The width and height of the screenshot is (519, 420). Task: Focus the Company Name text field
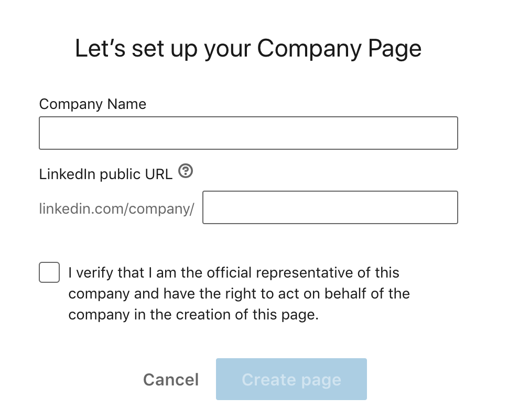pos(248,133)
